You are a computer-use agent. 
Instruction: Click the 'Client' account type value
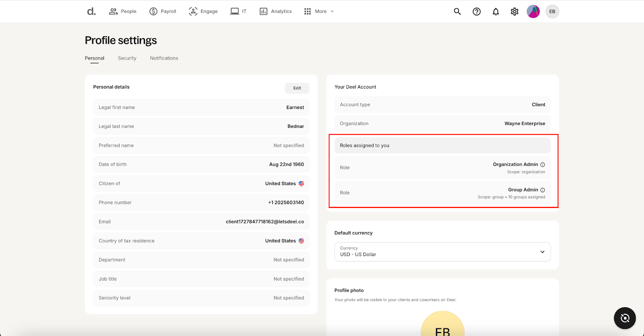(539, 105)
